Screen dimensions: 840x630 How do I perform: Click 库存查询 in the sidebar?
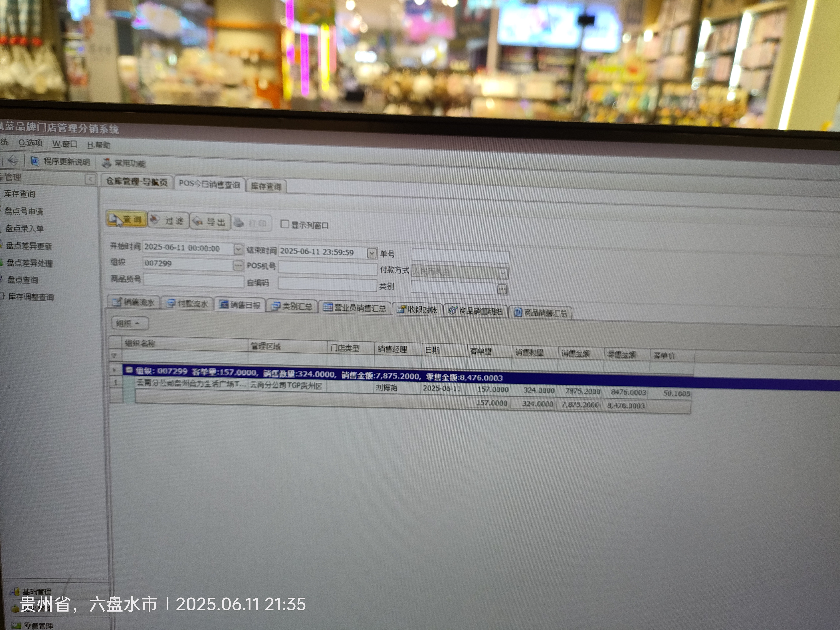coord(19,194)
